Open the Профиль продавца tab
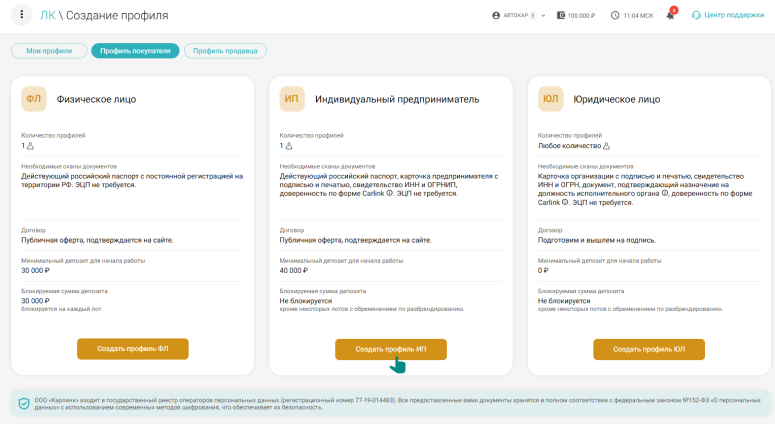Screen dimensions: 775x424 pyautogui.click(x=224, y=51)
